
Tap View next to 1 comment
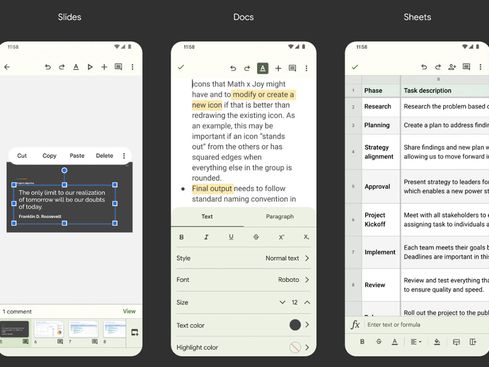coord(129,311)
